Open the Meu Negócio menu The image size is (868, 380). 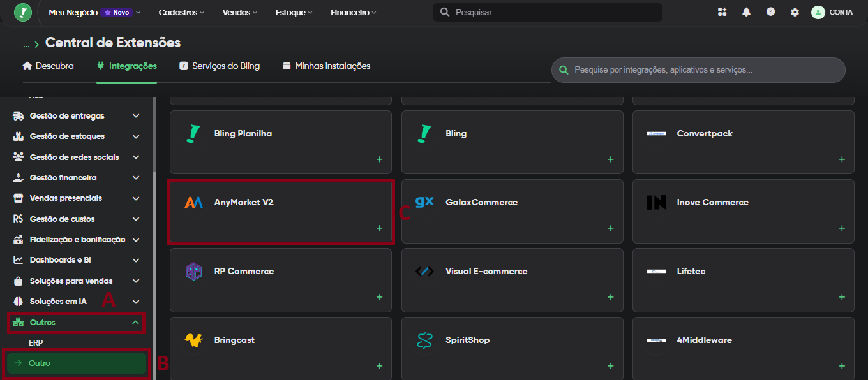(x=94, y=12)
